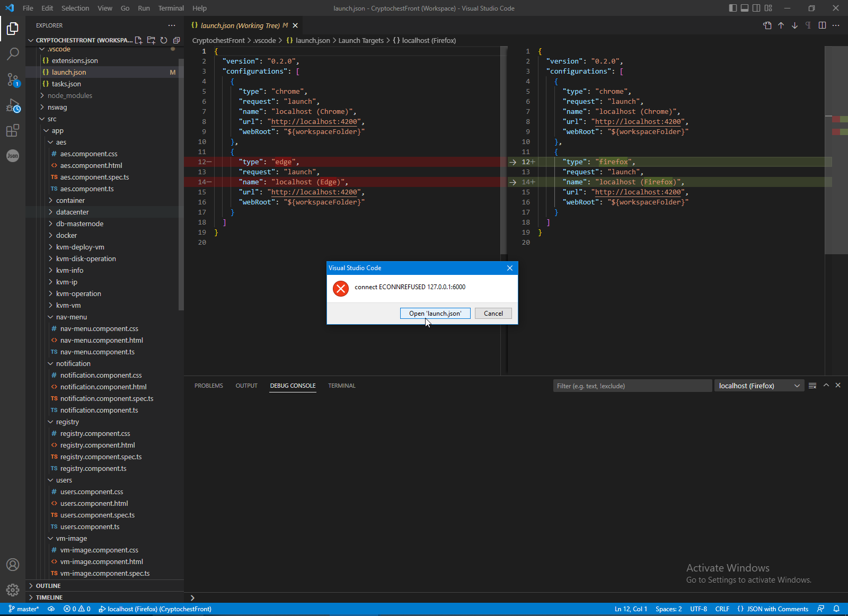Open the Manage gear settings icon
Screen dimensions: 848x616
point(13,590)
